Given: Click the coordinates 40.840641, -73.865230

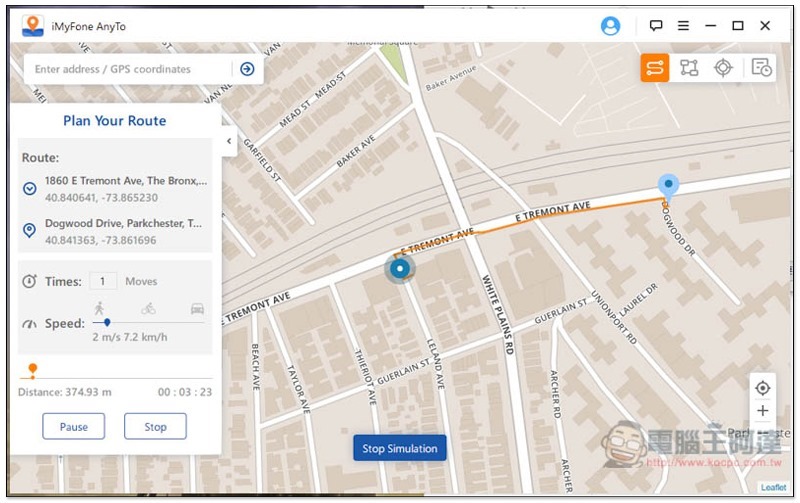Looking at the screenshot, I should tap(101, 197).
